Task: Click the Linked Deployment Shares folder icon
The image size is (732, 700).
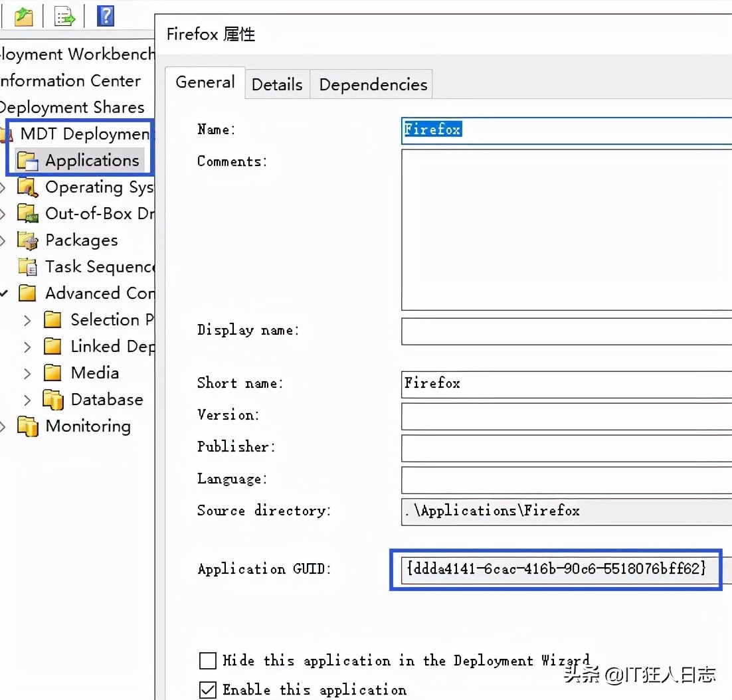Action: (x=52, y=346)
